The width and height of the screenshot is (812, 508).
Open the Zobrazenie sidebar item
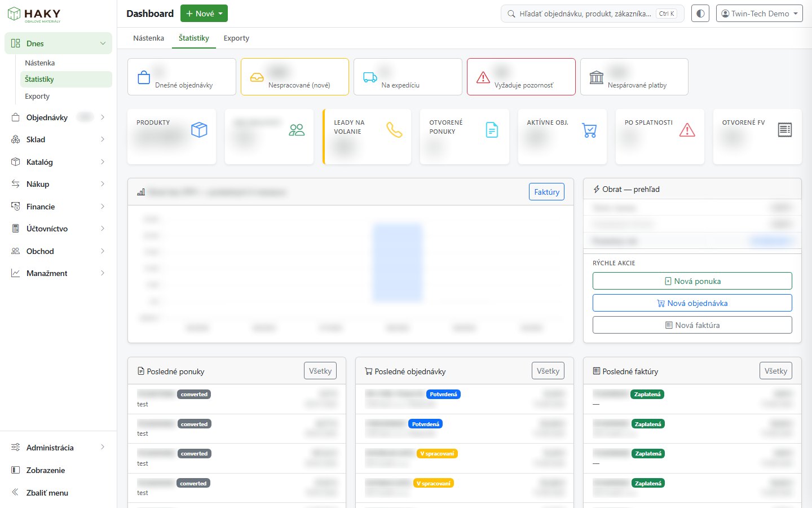coord(58,470)
